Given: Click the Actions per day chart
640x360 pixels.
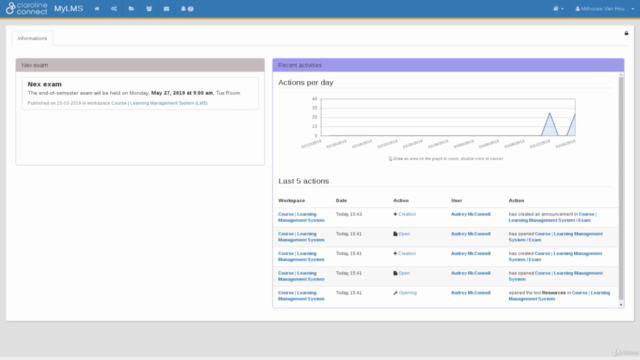Looking at the screenshot, I should (x=448, y=117).
